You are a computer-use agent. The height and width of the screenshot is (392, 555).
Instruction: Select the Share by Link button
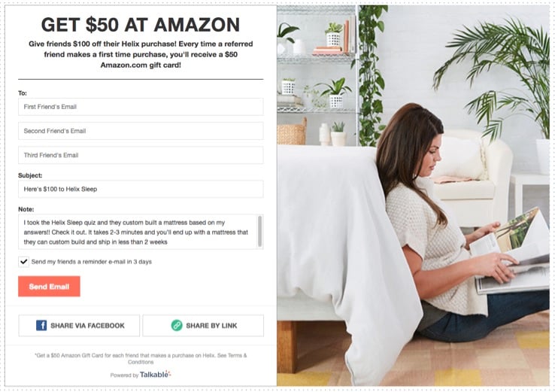(x=203, y=326)
